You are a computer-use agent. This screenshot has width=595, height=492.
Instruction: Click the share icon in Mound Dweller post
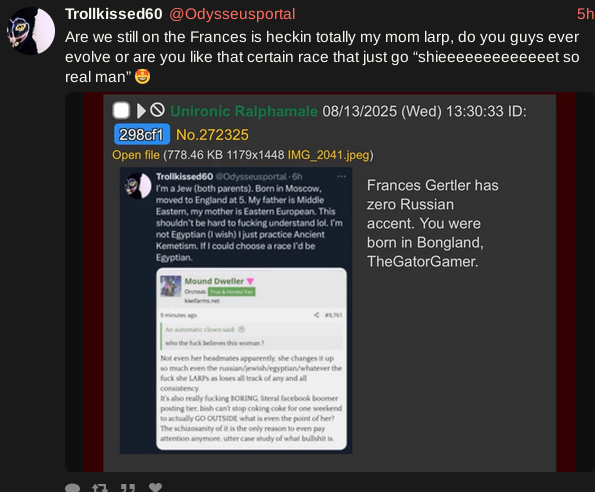316,315
